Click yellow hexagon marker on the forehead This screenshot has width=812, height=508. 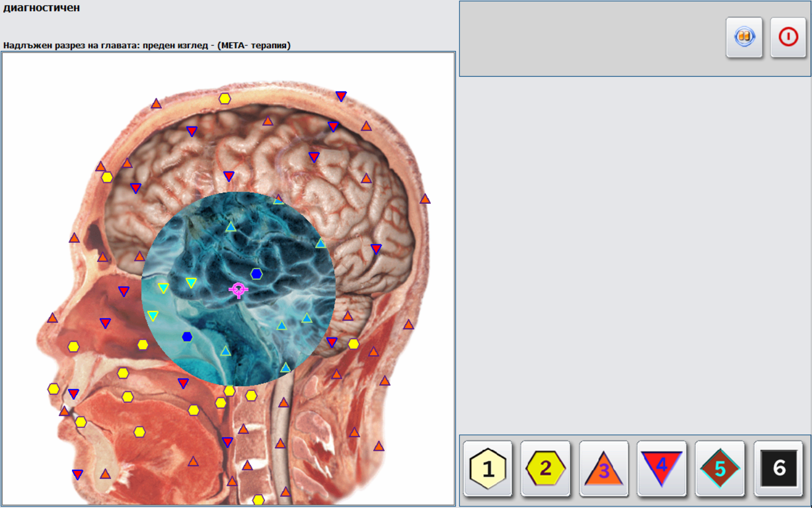(x=107, y=177)
